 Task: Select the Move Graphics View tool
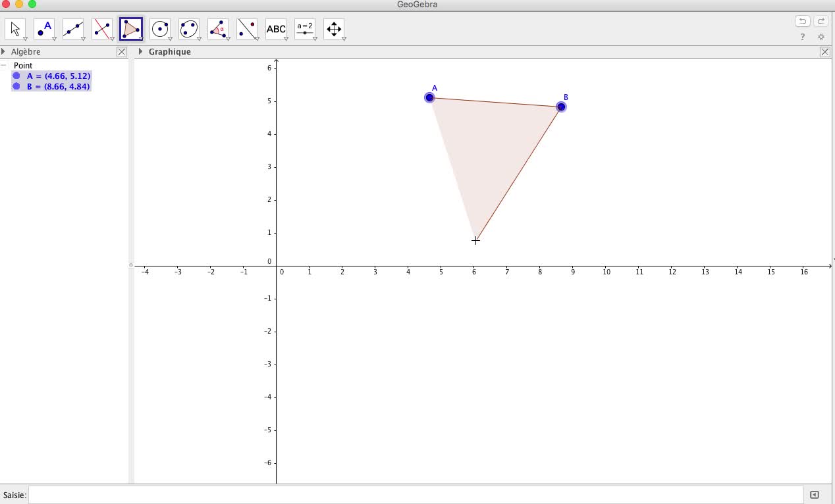[x=334, y=29]
